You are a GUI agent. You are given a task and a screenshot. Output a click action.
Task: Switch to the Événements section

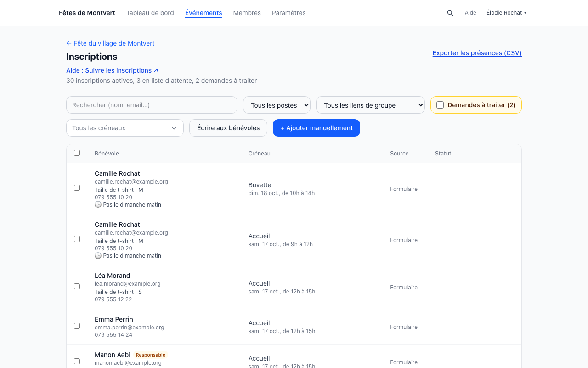click(204, 13)
